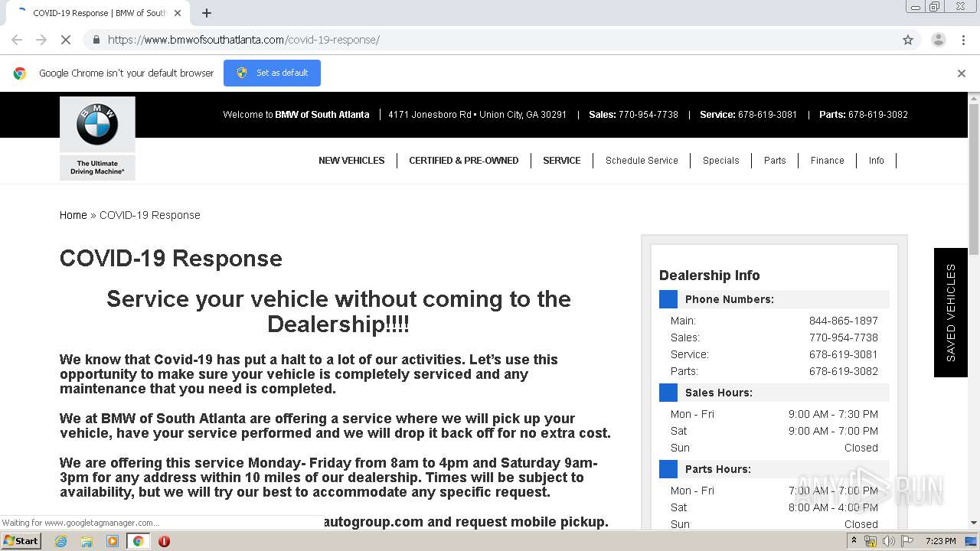Open the Parts menu link
The width and height of the screenshot is (980, 551).
coord(775,161)
